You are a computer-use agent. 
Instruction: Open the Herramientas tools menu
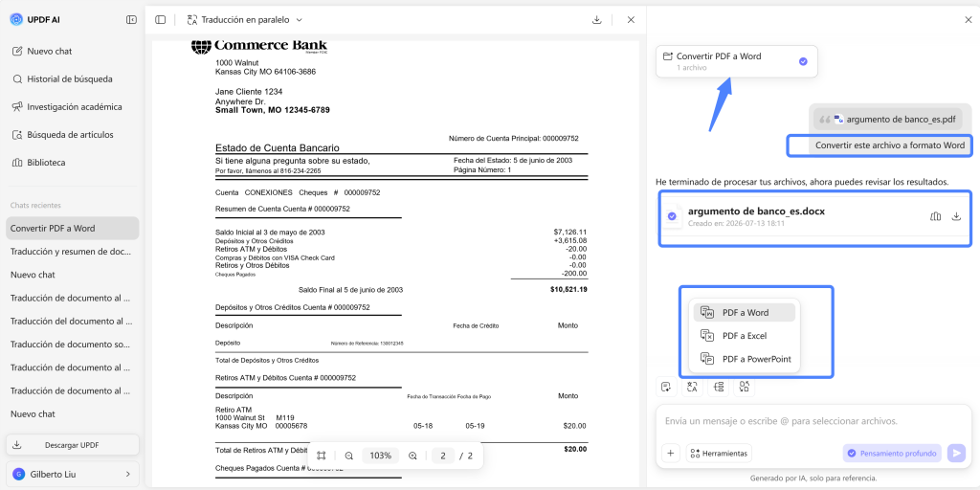pos(719,453)
